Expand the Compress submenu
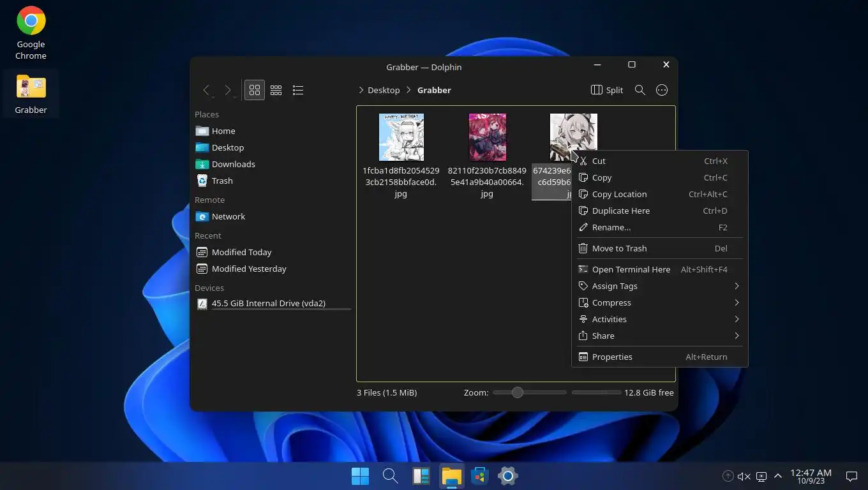This screenshot has width=868, height=490. [659, 302]
